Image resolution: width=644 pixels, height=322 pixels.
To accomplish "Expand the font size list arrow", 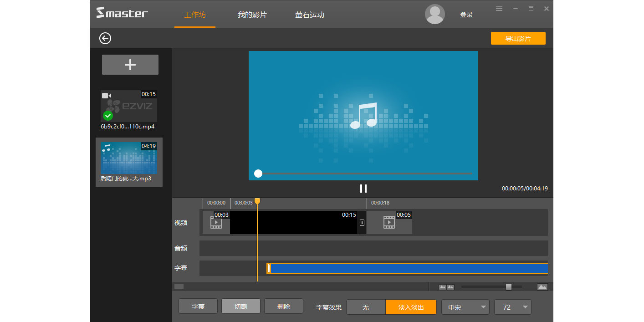I will click(526, 307).
